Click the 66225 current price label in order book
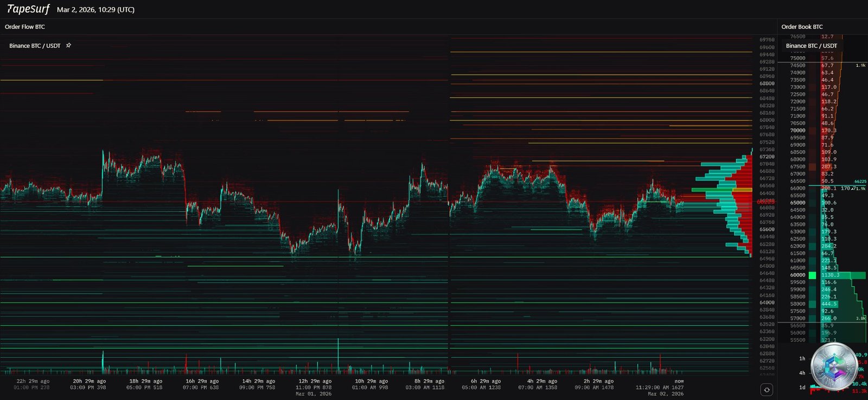The width and height of the screenshot is (868, 400). click(860, 182)
